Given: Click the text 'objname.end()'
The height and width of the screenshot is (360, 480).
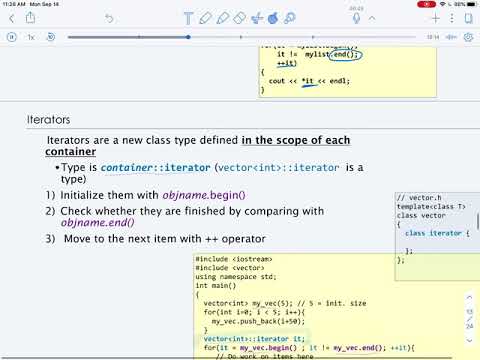Looking at the screenshot, I should coord(97,222).
